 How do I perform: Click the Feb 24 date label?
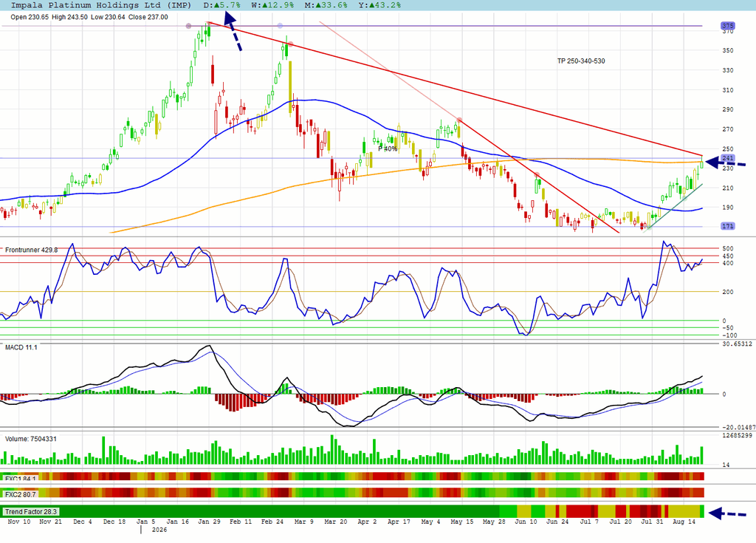[x=272, y=522]
